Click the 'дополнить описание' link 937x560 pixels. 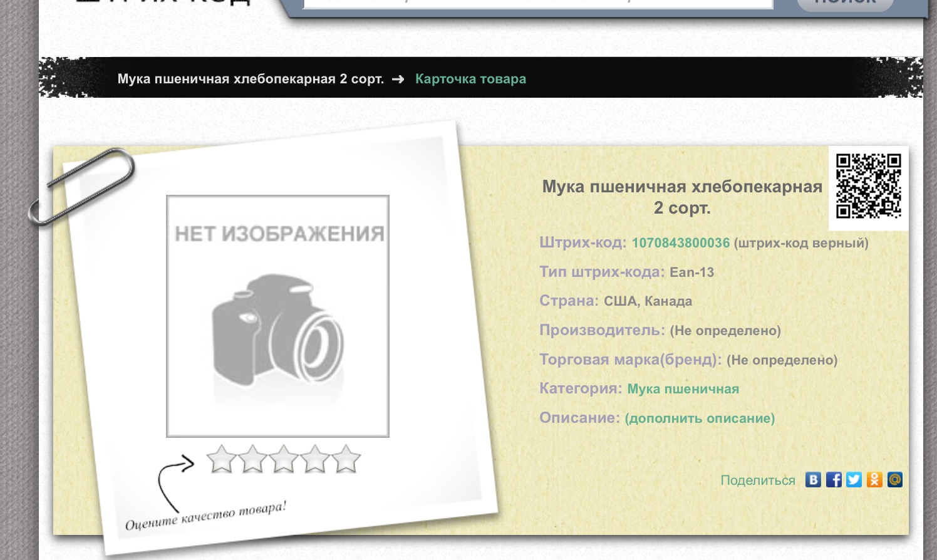click(x=700, y=418)
